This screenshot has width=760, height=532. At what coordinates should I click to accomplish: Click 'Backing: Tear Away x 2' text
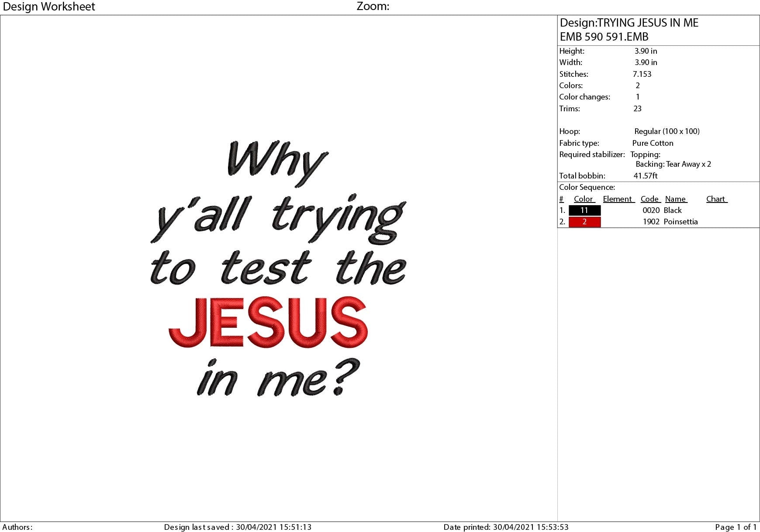[673, 164]
